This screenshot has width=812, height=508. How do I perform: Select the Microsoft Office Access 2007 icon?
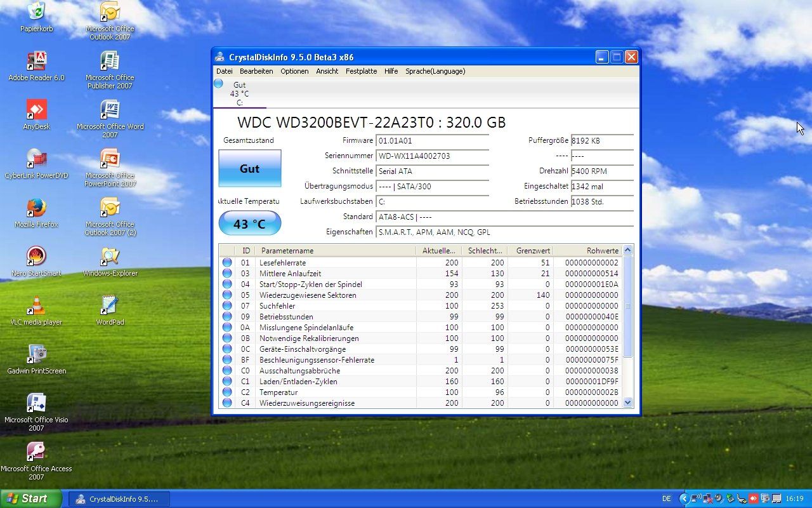pyautogui.click(x=36, y=461)
